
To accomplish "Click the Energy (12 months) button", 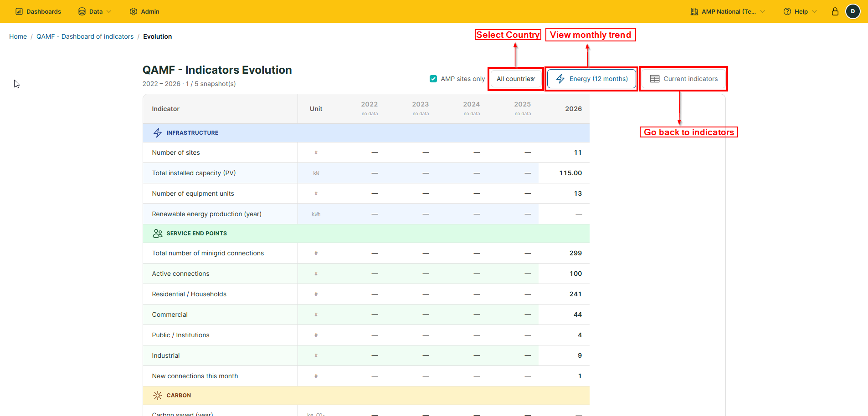I will click(x=591, y=79).
